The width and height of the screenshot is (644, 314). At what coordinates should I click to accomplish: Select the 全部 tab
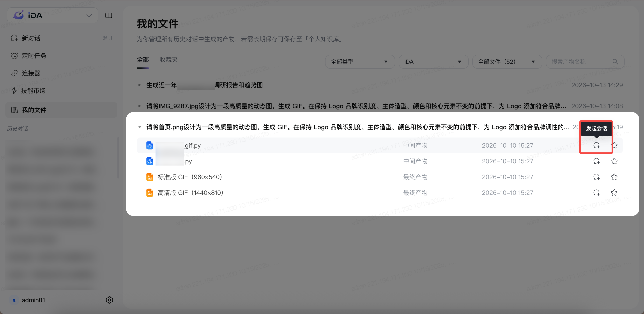click(x=143, y=60)
